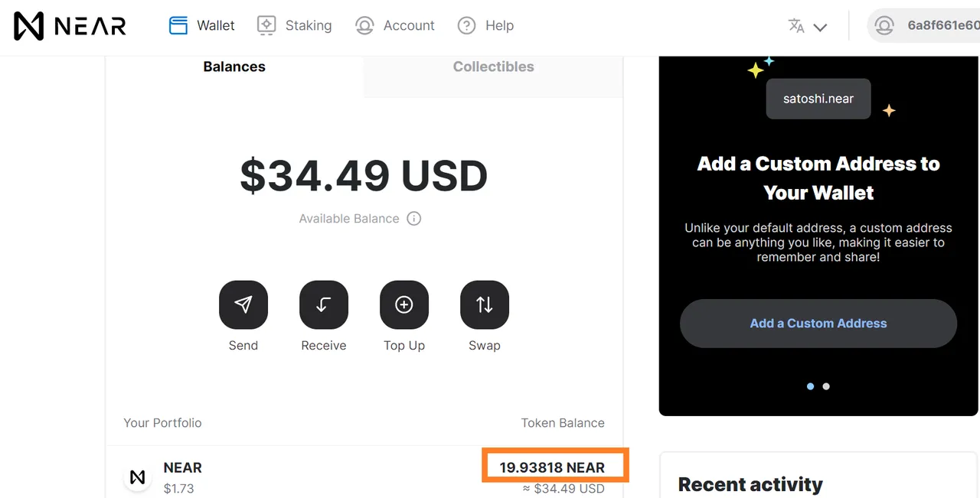
Task: Open the Help menu
Action: click(485, 25)
